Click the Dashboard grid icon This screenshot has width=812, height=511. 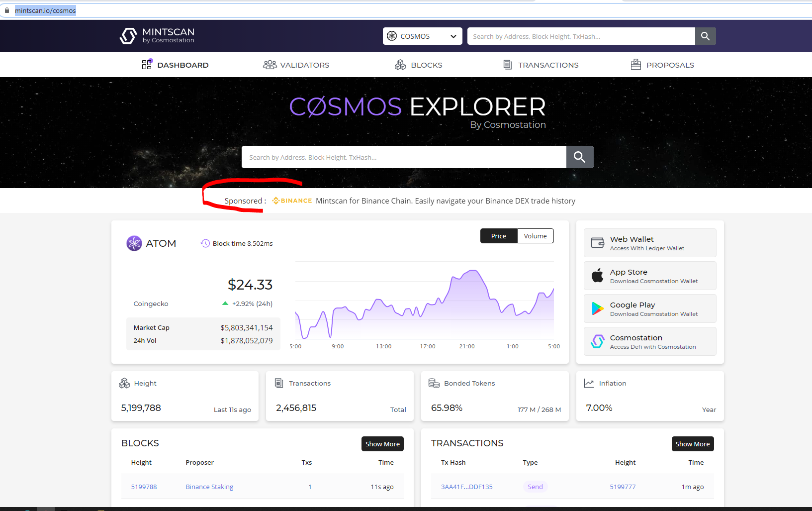point(147,64)
